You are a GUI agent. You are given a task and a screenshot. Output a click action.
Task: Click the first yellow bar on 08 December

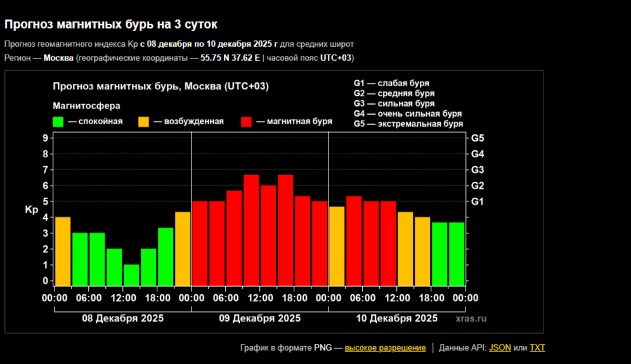pos(63,251)
